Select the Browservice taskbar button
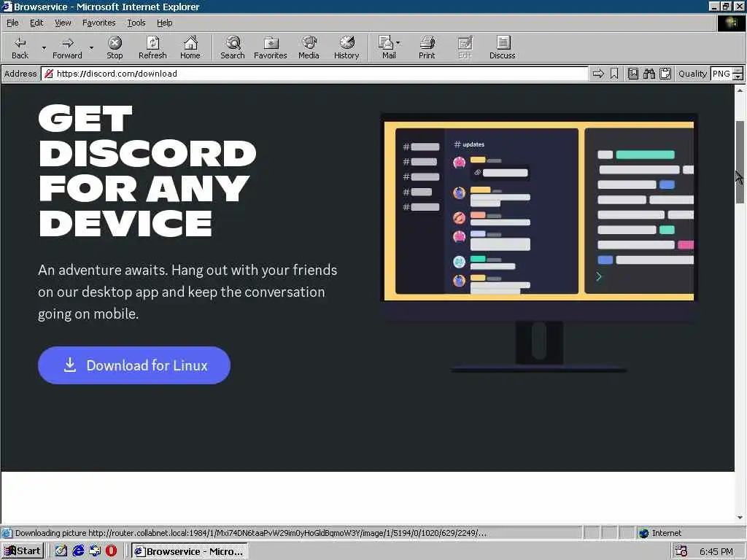The image size is (747, 560). (x=189, y=551)
